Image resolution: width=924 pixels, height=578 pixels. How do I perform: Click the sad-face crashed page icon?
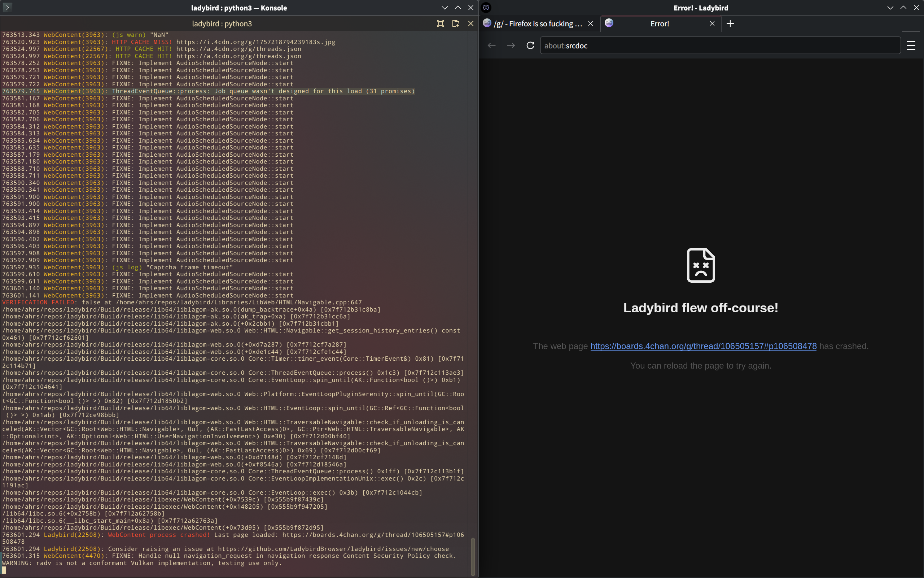coord(701,265)
